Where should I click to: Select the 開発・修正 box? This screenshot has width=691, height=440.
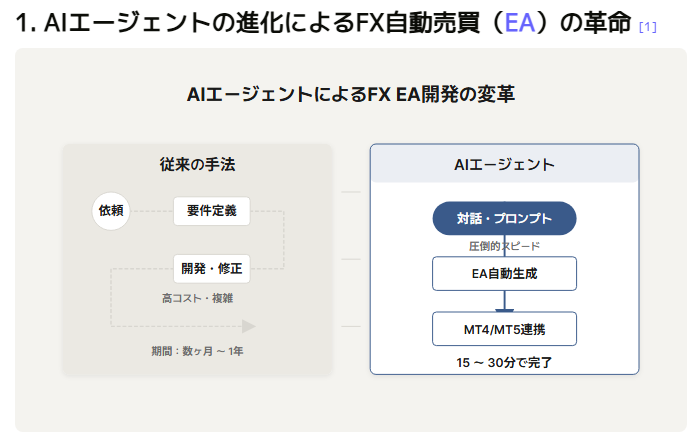(x=212, y=268)
